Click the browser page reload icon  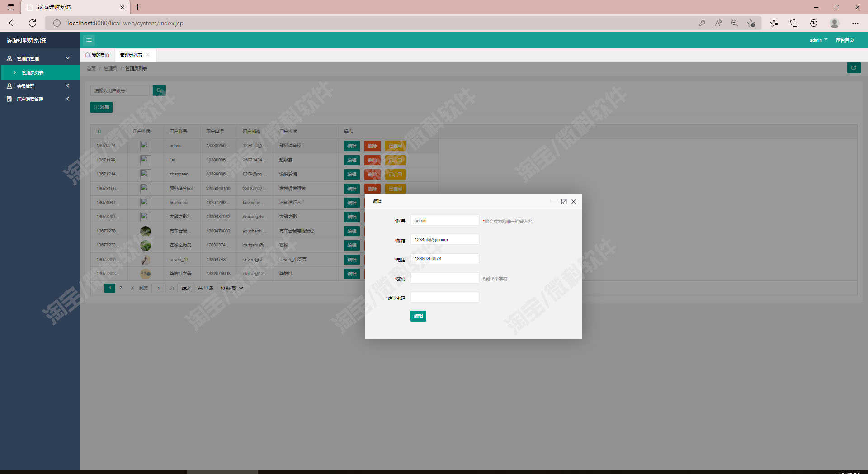33,23
